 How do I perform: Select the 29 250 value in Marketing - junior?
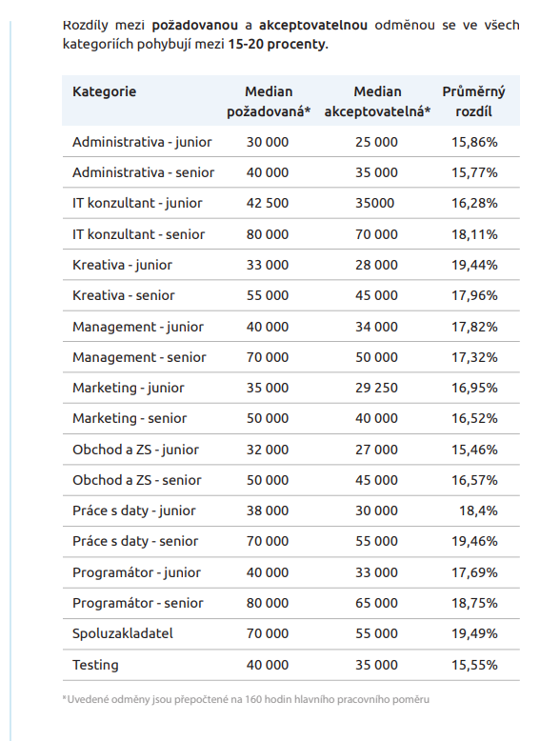point(376,388)
